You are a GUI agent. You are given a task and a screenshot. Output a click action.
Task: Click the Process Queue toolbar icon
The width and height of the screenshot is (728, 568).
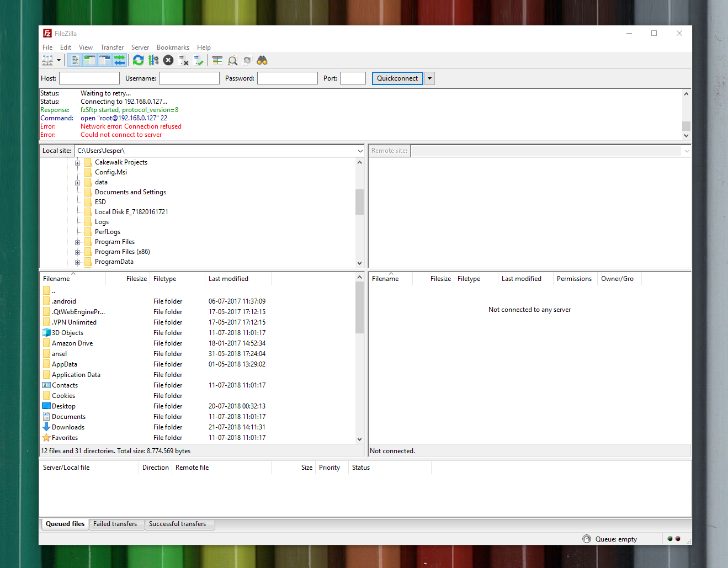(x=153, y=60)
